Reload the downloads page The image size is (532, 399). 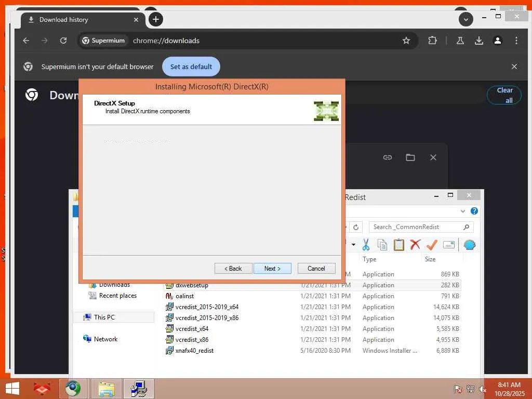63,41
